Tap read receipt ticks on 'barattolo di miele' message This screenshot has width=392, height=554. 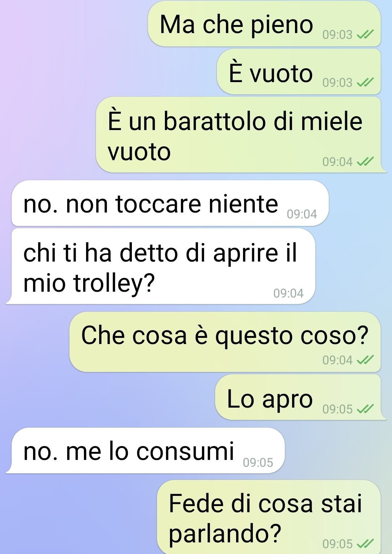point(365,162)
